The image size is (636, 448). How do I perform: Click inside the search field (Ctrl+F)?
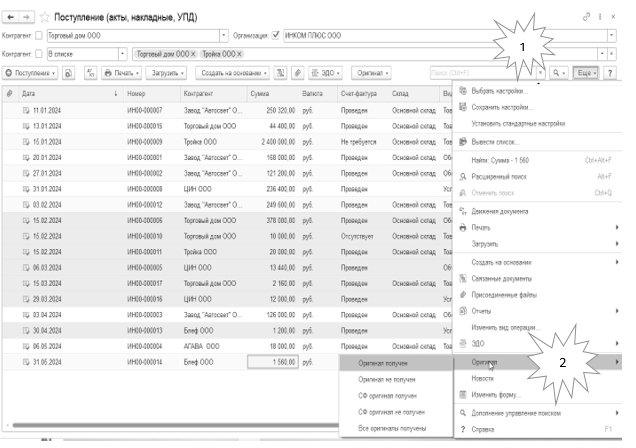[x=483, y=73]
